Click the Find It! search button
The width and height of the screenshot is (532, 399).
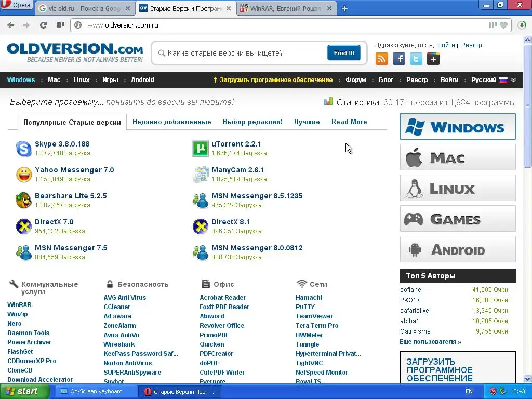pos(344,53)
